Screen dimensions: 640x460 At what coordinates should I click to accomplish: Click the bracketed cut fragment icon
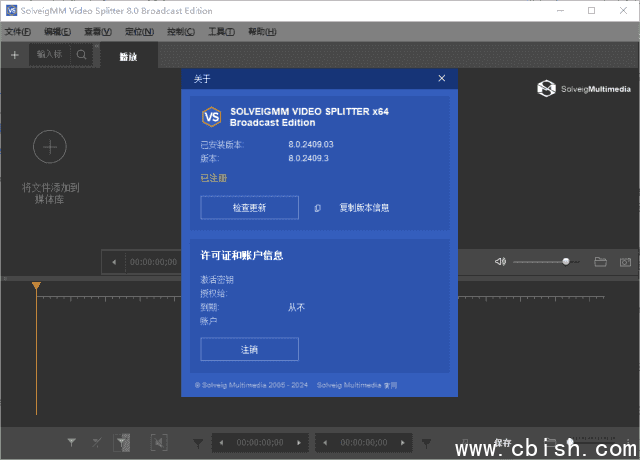(159, 442)
